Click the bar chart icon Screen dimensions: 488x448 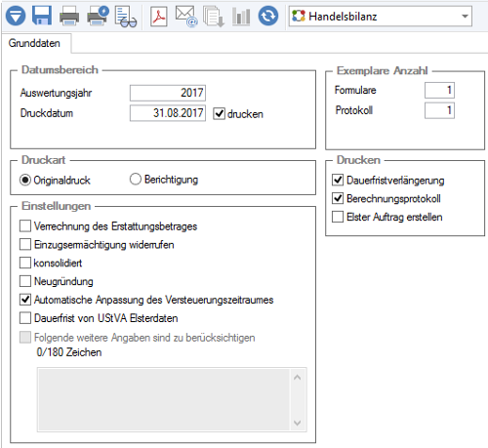[241, 17]
